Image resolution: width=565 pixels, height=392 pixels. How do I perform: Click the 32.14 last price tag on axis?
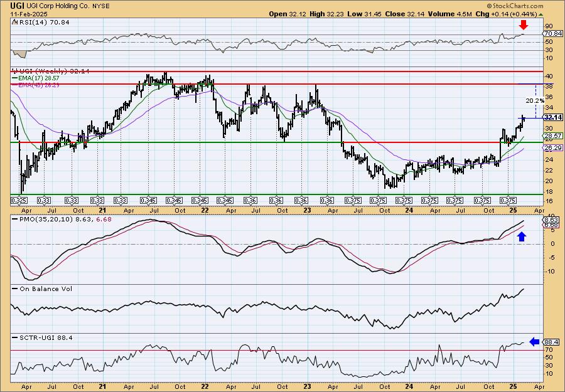coord(553,117)
